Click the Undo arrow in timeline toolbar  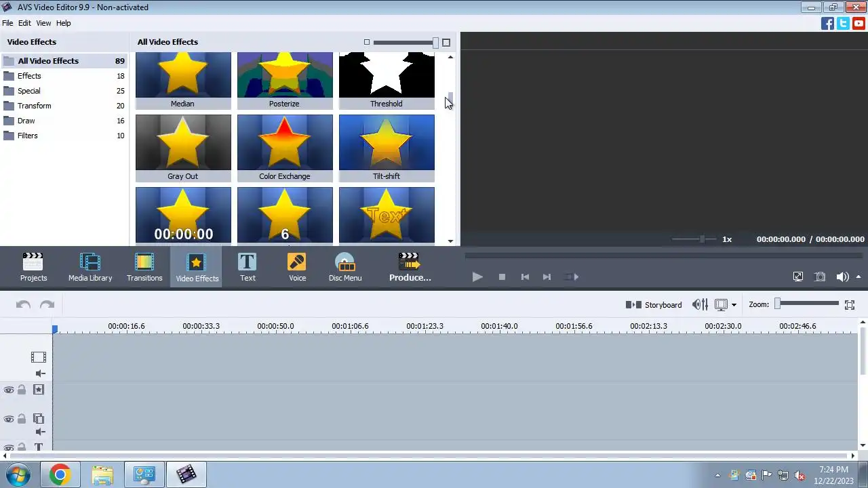[x=24, y=305]
